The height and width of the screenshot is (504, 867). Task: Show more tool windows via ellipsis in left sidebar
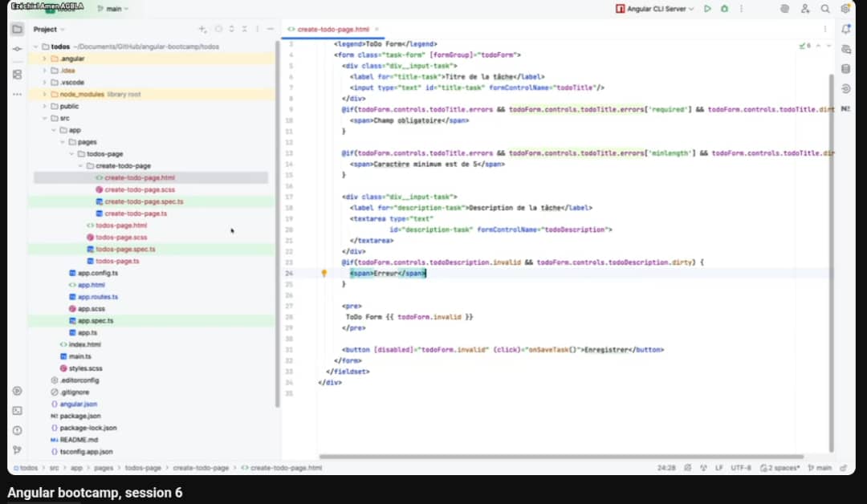[x=17, y=95]
